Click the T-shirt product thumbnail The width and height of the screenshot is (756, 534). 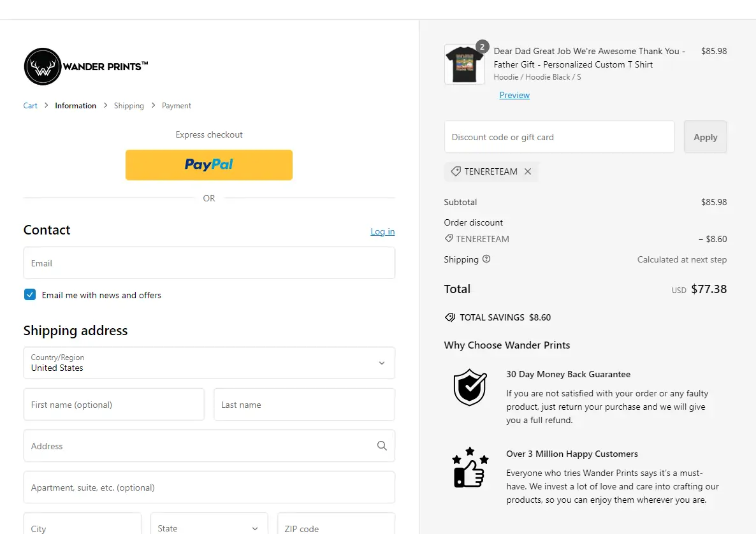tap(465, 64)
